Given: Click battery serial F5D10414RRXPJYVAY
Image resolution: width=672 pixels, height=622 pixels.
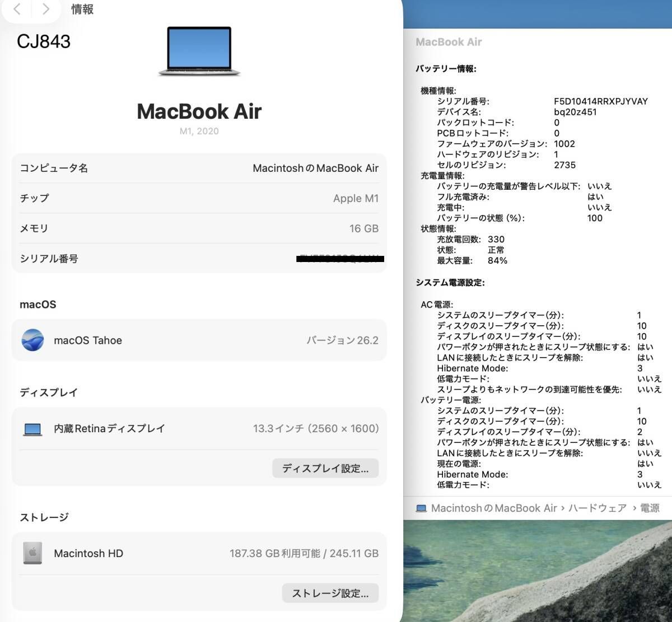Looking at the screenshot, I should point(601,101).
